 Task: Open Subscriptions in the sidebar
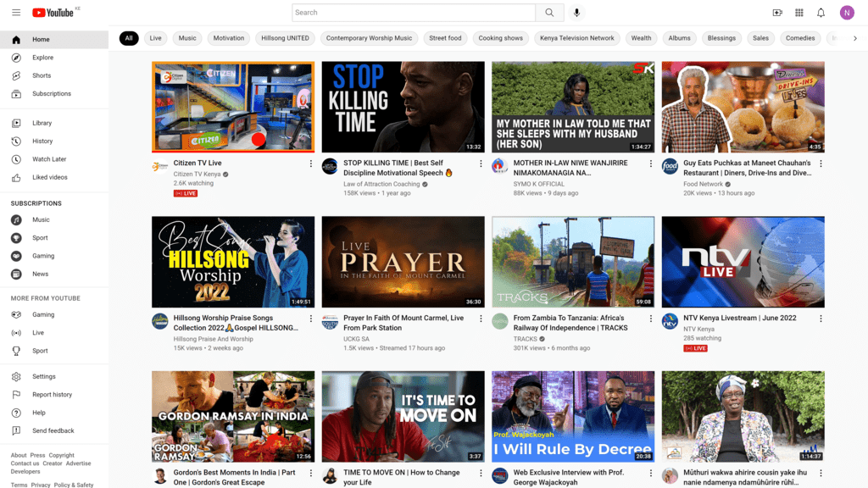pyautogui.click(x=54, y=94)
